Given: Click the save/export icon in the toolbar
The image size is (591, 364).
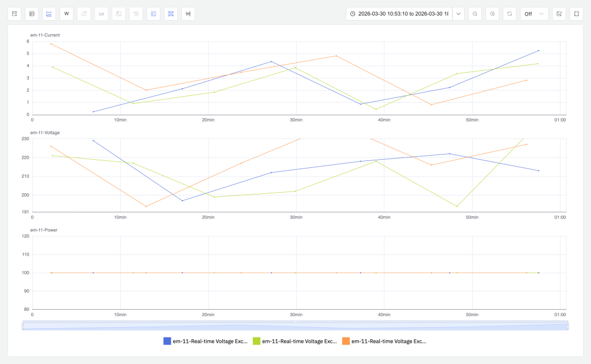Looking at the screenshot, I should (14, 14).
